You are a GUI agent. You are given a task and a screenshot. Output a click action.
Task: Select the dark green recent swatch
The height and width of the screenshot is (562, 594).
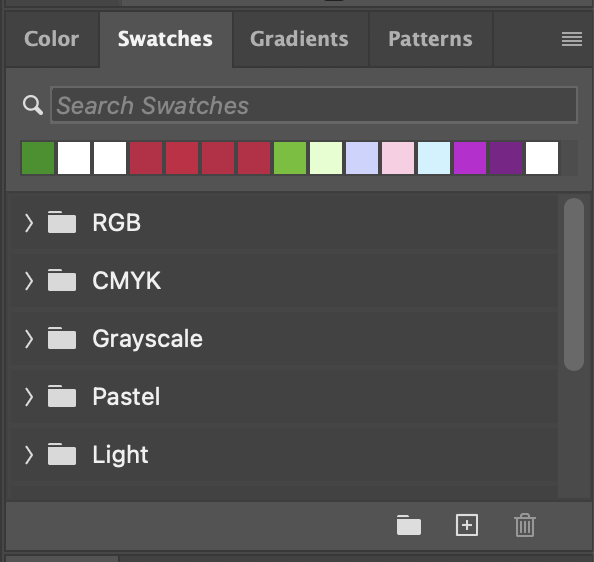[38, 158]
